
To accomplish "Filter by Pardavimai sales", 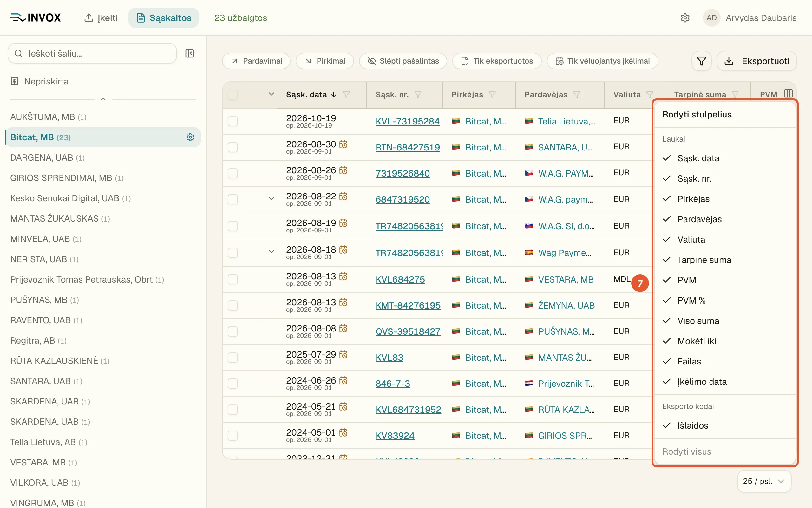I will pyautogui.click(x=256, y=61).
